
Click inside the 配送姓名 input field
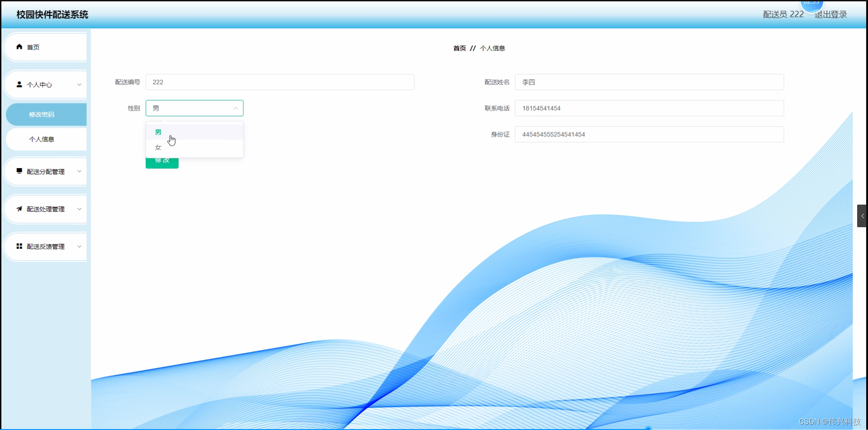(x=650, y=82)
